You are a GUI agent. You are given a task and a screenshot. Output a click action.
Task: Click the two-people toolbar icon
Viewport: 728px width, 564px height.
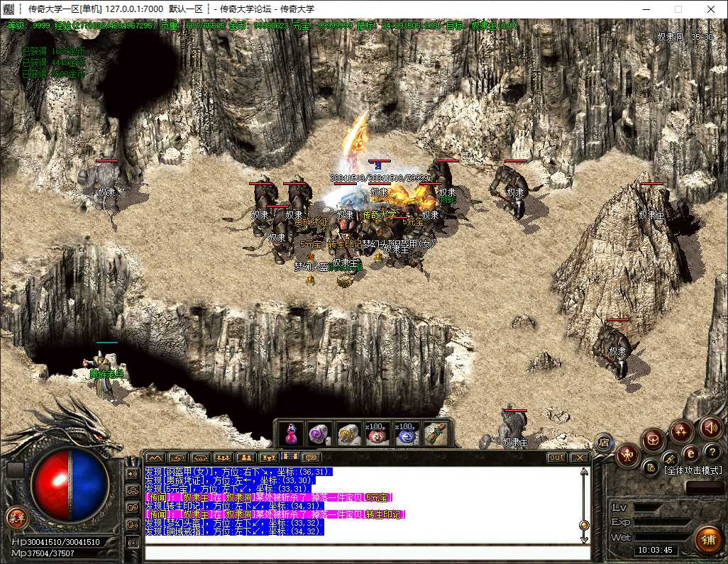[x=246, y=458]
